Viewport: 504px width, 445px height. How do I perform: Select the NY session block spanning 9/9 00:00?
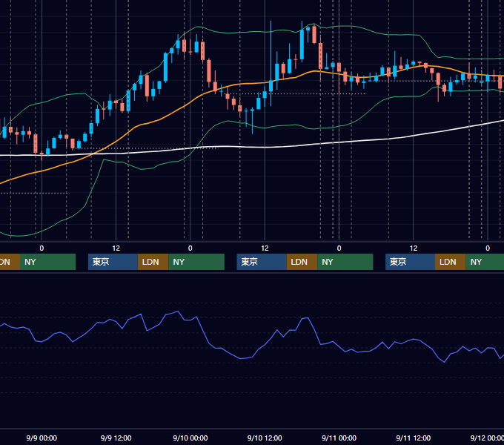(47, 262)
